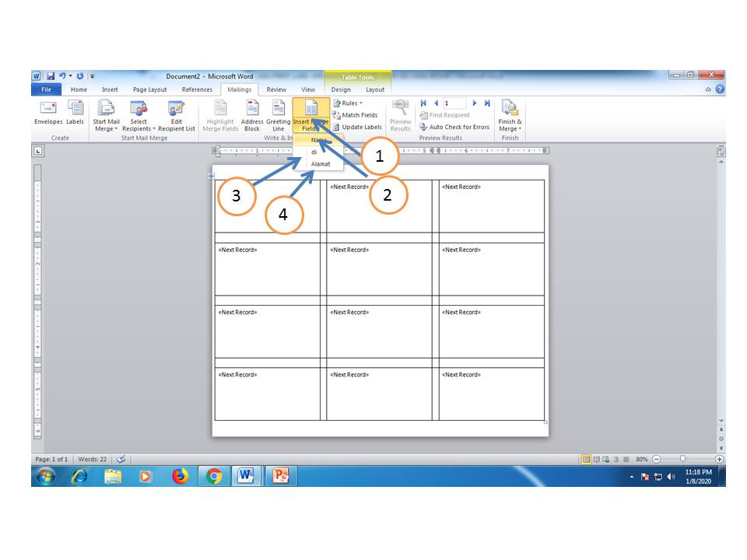Switch to Full Screen Reading view

(x=596, y=460)
